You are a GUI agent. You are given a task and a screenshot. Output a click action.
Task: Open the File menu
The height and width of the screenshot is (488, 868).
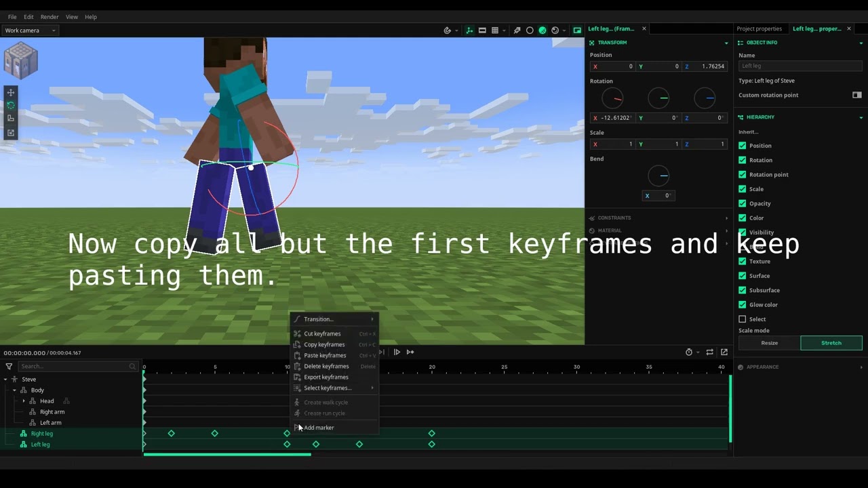[12, 17]
